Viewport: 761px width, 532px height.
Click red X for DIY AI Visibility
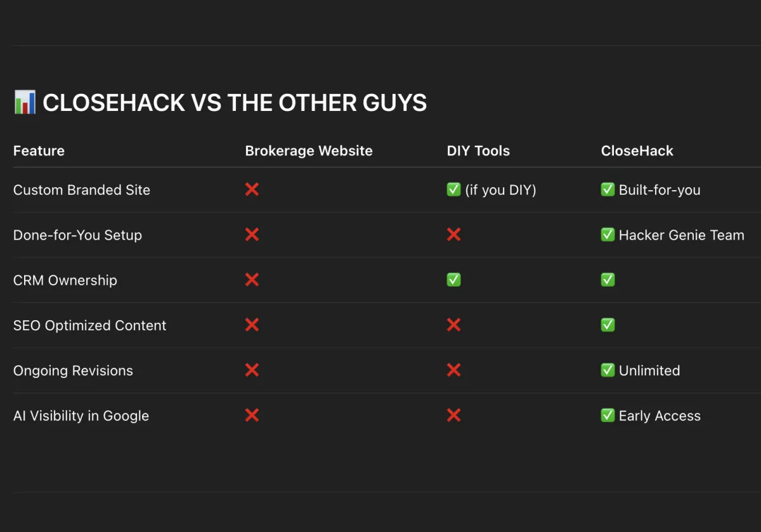453,415
